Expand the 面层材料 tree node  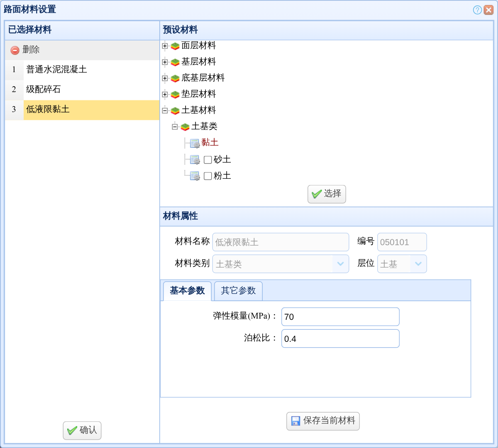pos(165,46)
